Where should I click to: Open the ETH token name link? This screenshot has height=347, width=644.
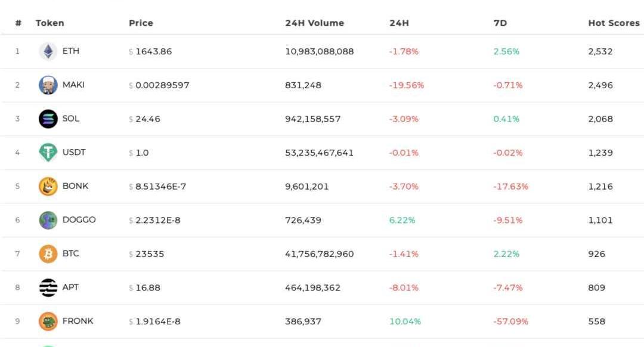pyautogui.click(x=70, y=51)
